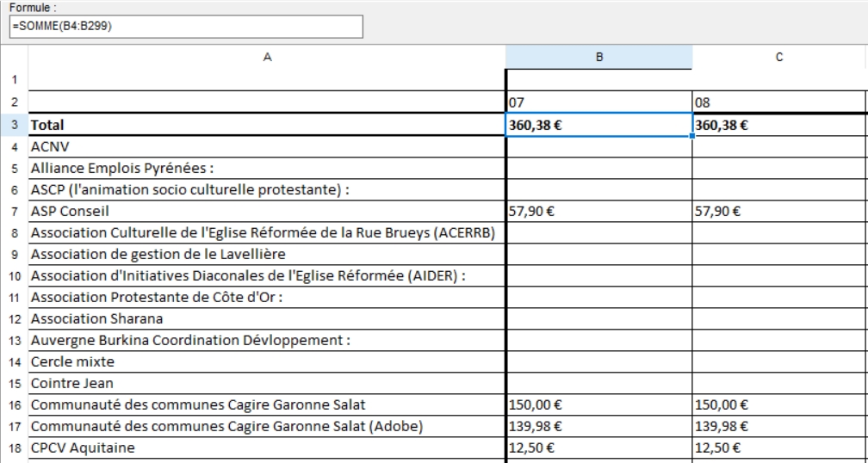The image size is (868, 463).
Task: Select the ASP Conseil cell
Action: click(267, 211)
